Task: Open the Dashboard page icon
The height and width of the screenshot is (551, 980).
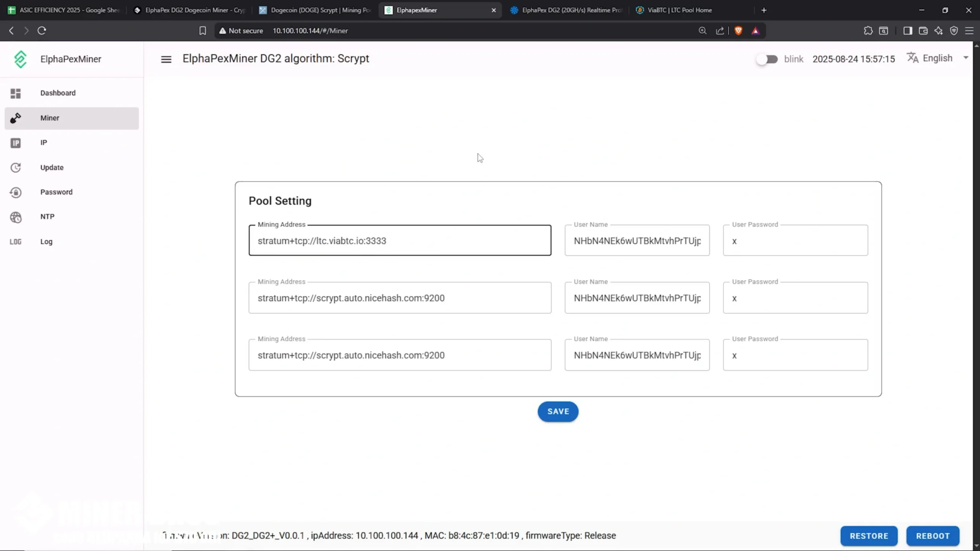Action: [15, 93]
